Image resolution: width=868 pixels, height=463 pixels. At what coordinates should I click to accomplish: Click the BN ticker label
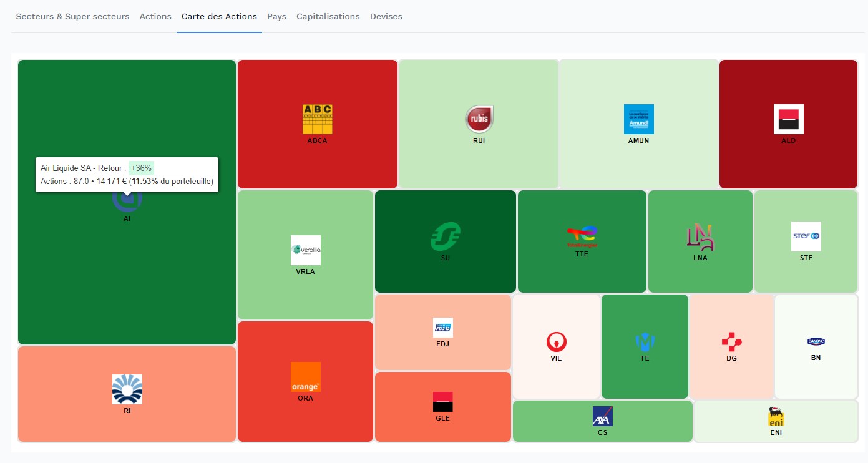pyautogui.click(x=816, y=358)
